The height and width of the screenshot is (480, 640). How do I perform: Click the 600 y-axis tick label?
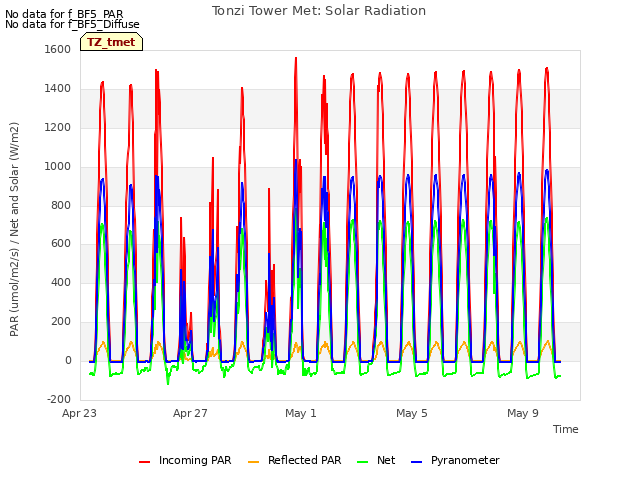pyautogui.click(x=61, y=244)
